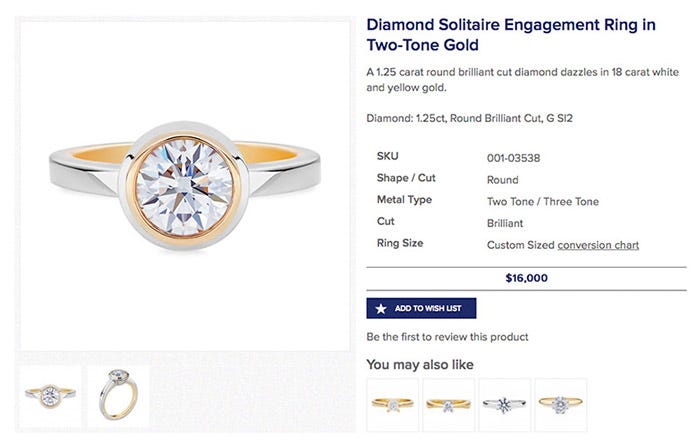This screenshot has height=448, width=700.
Task: Open the ring size conversion chart link
Action: point(598,245)
